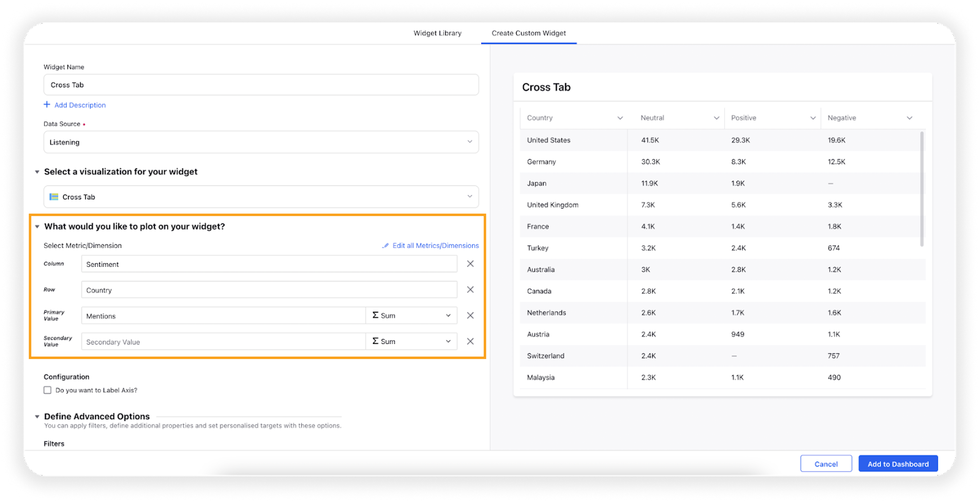This screenshot has height=503, width=980.
Task: Open the Sum dropdown for Secondary Value
Action: pyautogui.click(x=411, y=341)
